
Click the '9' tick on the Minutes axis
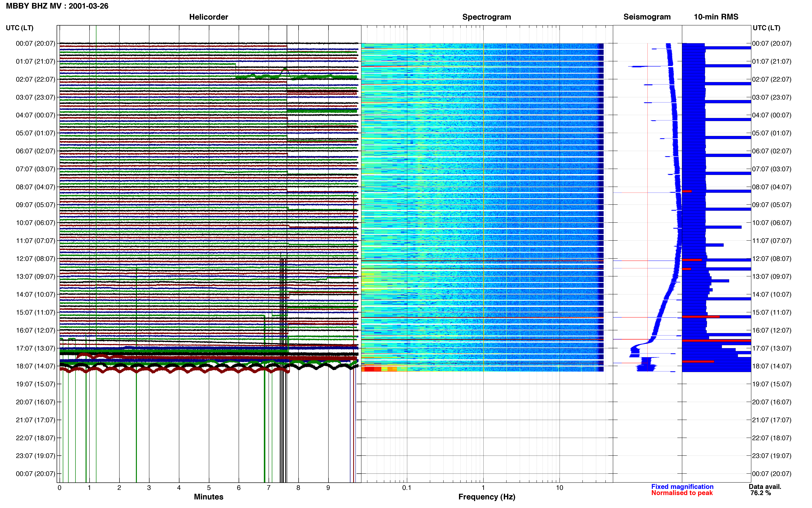[x=328, y=487]
